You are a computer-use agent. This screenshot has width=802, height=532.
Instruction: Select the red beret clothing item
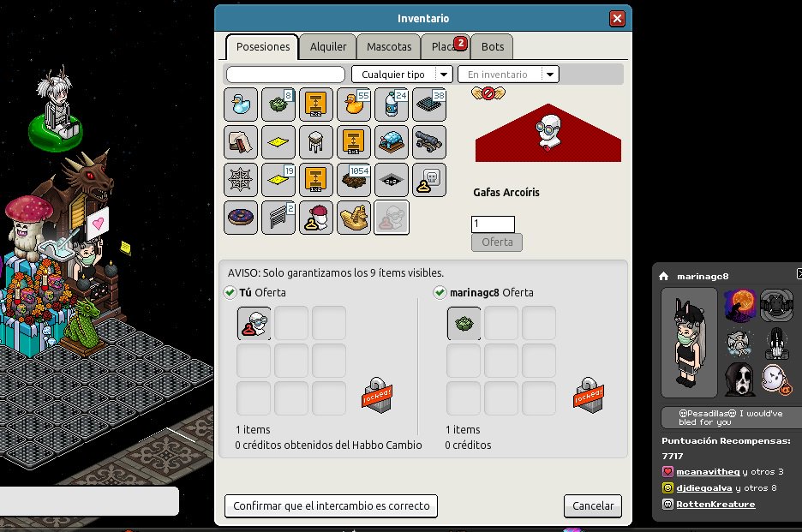(x=315, y=218)
